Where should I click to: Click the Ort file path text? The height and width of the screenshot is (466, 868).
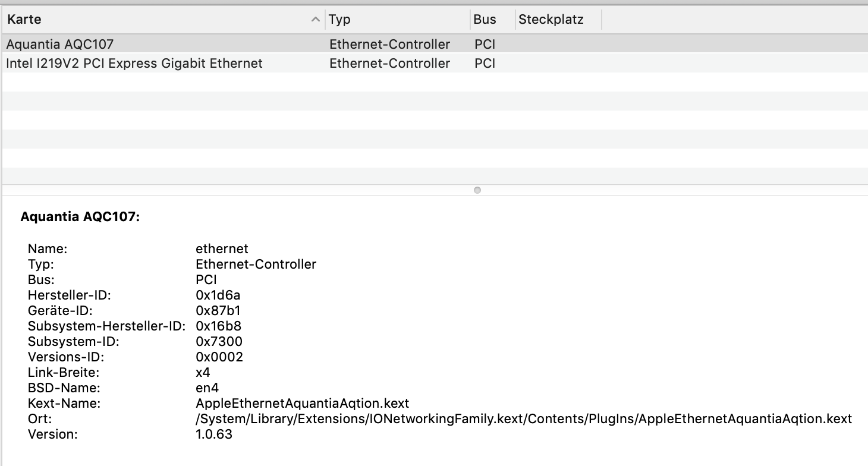[x=523, y=419]
